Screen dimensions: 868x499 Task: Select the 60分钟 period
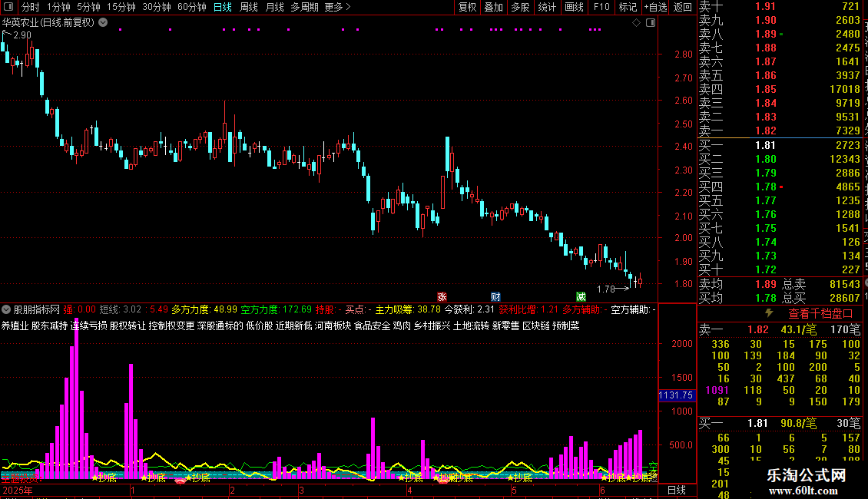point(192,7)
